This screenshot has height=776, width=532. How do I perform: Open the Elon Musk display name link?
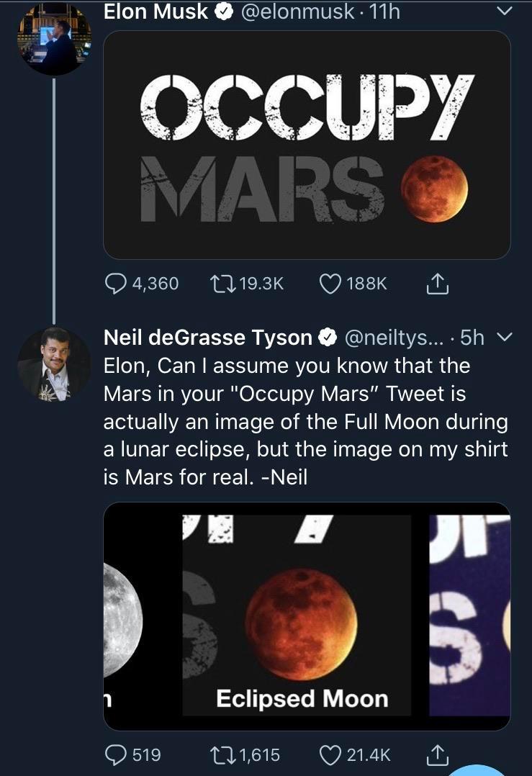click(155, 12)
